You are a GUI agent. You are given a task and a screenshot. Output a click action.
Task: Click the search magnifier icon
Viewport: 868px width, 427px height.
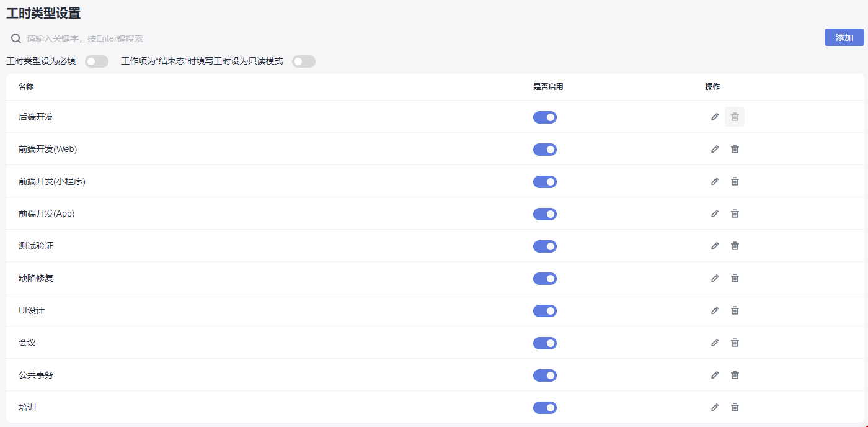(x=16, y=38)
